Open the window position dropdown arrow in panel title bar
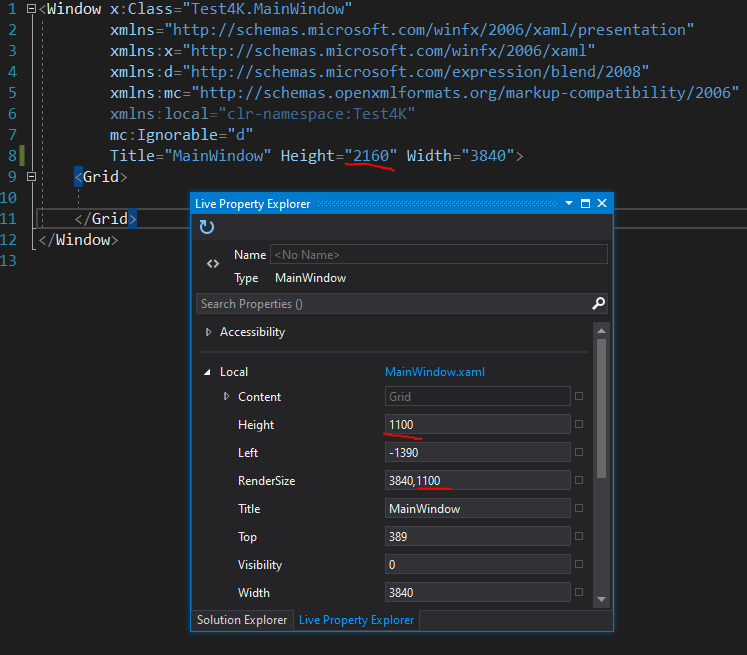Image resolution: width=747 pixels, height=655 pixels. (x=568, y=203)
